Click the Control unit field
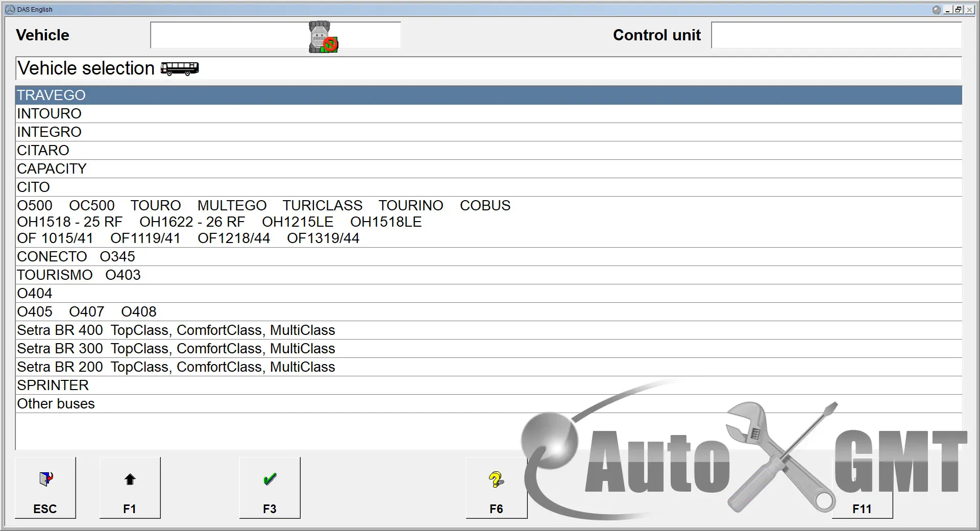The image size is (980, 531). coord(837,35)
